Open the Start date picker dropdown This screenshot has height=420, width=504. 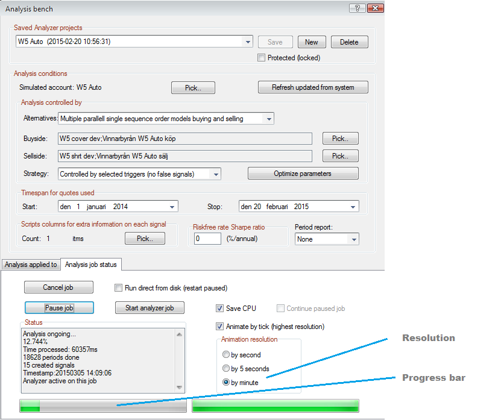(x=172, y=207)
